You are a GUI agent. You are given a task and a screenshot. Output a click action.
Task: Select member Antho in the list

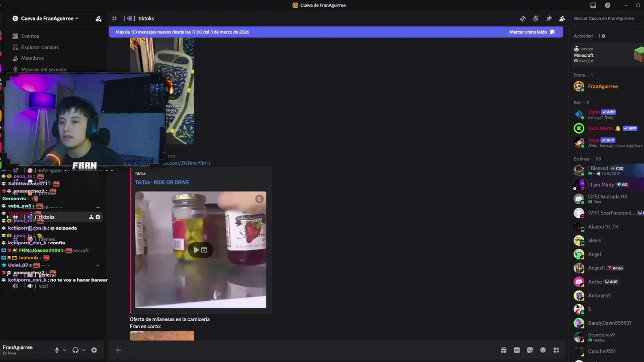tap(607, 282)
